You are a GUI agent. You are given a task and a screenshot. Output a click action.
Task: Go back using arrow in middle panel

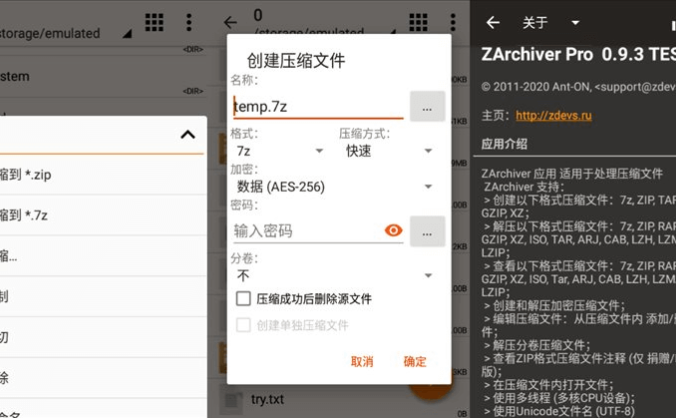[x=231, y=22]
